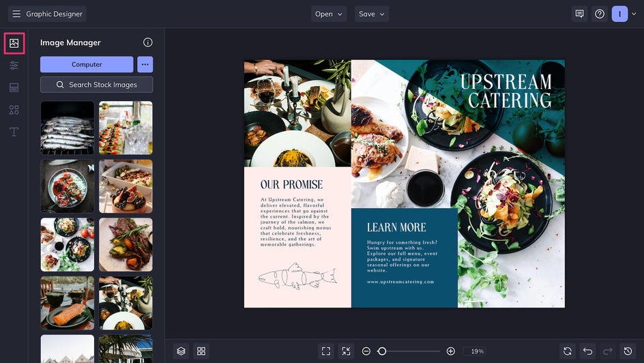Select the overhead salad plates thumbnail

pos(68,244)
